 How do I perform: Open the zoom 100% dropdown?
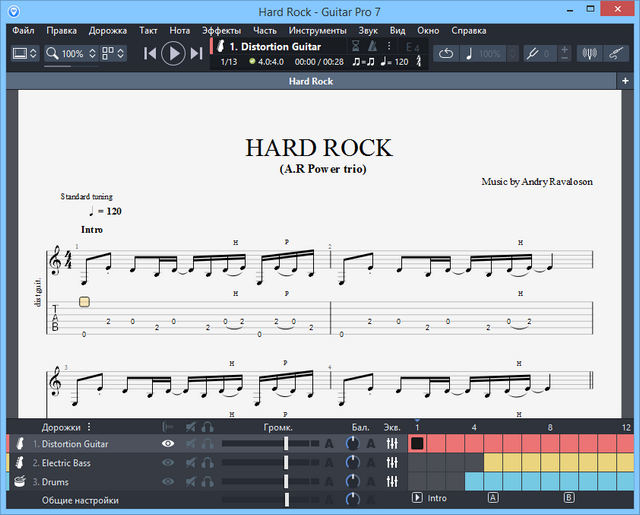72,53
